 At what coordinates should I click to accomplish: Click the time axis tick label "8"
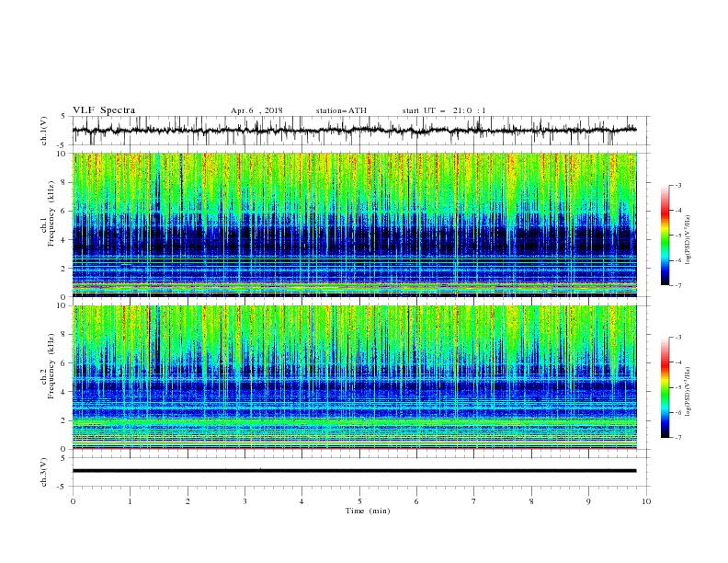point(531,501)
